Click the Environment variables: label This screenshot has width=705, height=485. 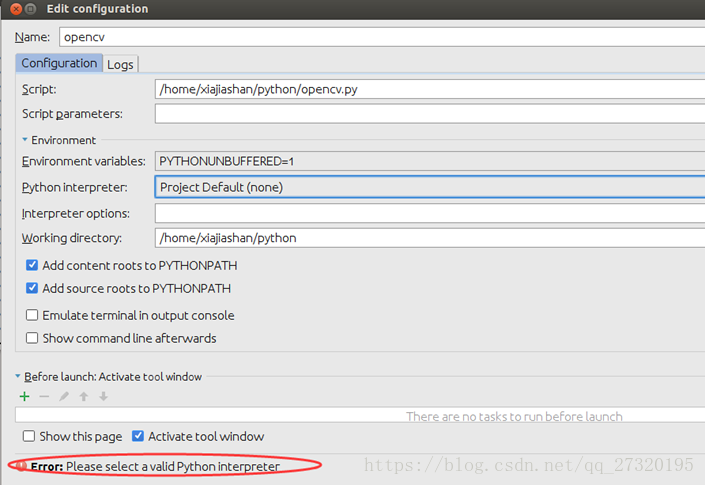pyautogui.click(x=84, y=161)
